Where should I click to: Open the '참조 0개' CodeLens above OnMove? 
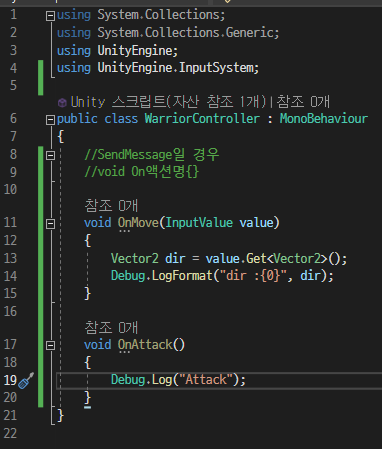point(111,205)
